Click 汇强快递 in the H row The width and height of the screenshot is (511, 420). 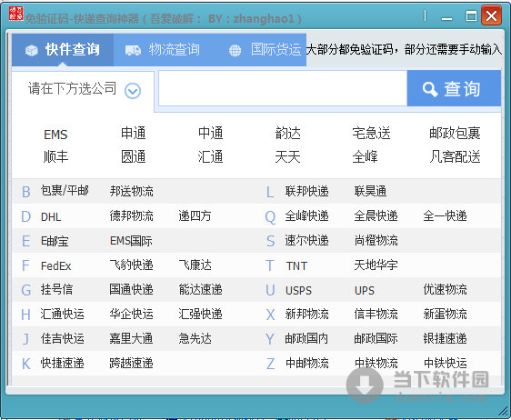(x=200, y=315)
